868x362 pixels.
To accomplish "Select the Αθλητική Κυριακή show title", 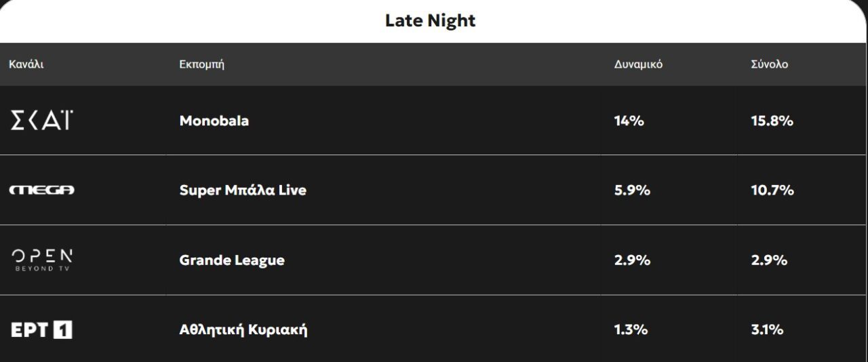I will (243, 330).
